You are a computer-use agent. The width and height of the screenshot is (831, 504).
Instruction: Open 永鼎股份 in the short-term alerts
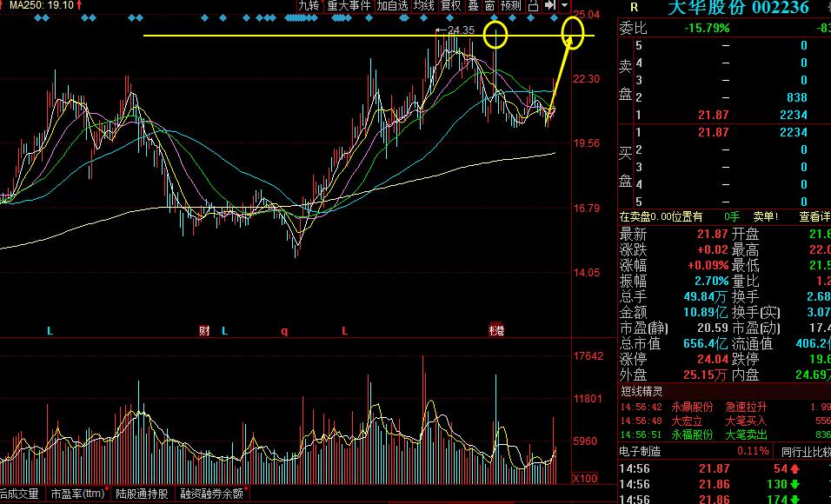[692, 407]
